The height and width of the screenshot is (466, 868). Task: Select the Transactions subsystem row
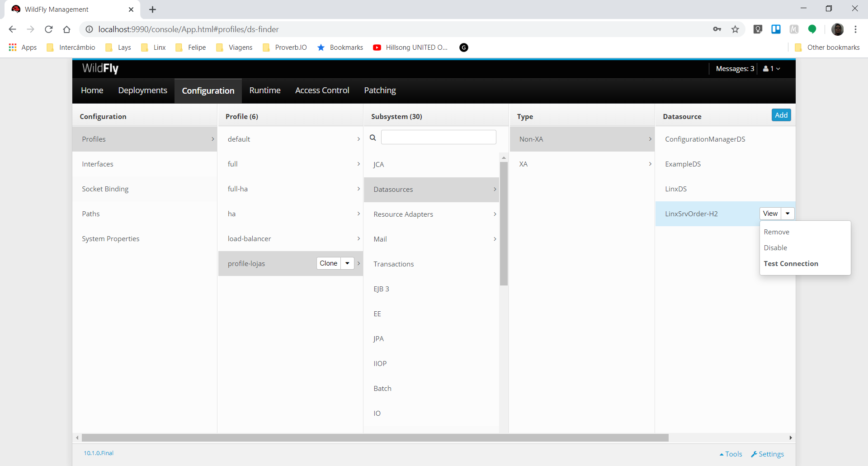[x=431, y=264]
